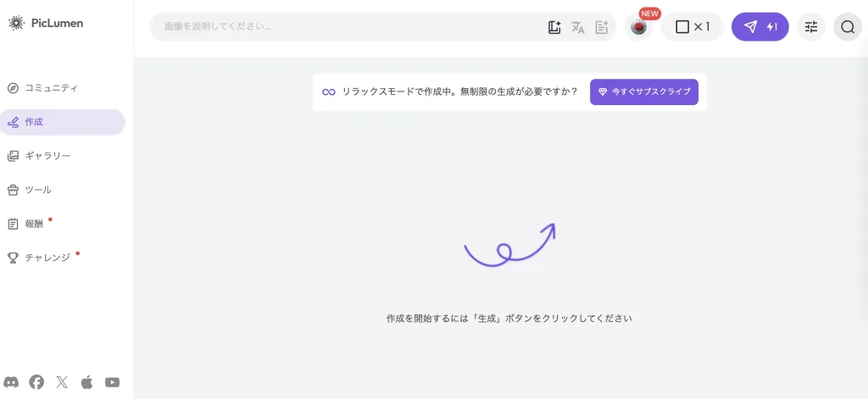
Task: Open the YouTube link icon
Action: point(113,382)
